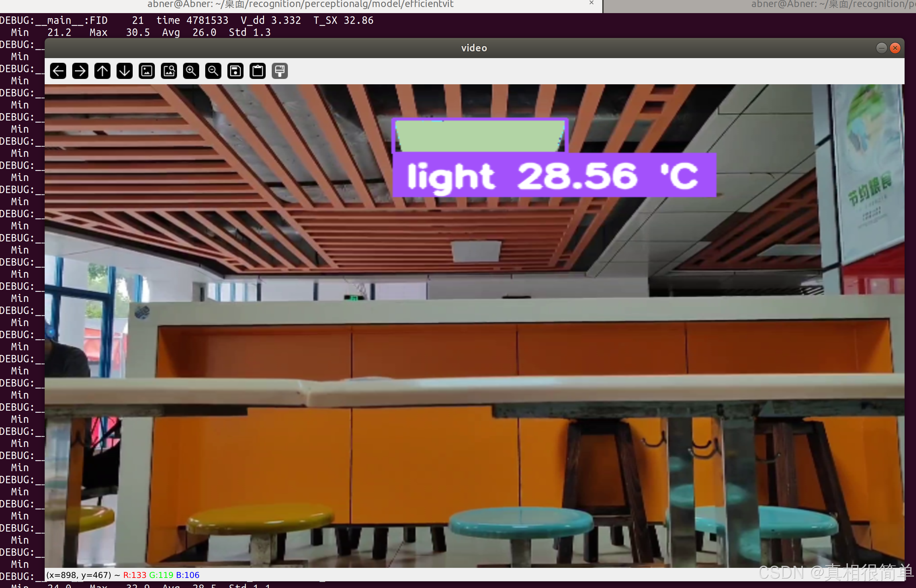Open the display properties brush icon
The height and width of the screenshot is (588, 916).
[x=279, y=71]
